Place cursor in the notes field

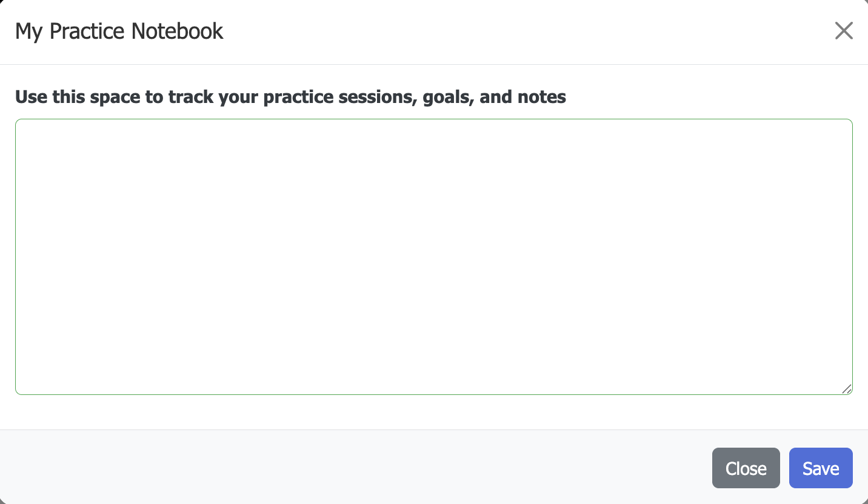tap(433, 257)
